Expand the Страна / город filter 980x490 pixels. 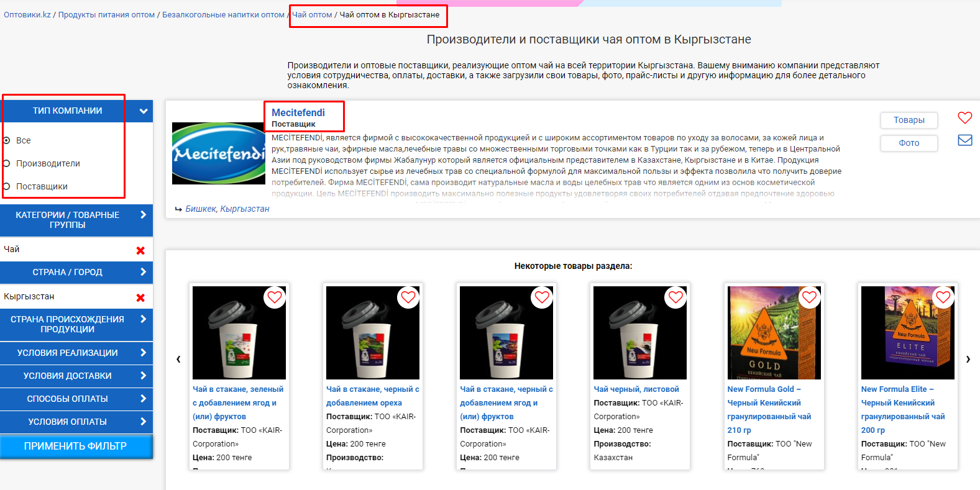pyautogui.click(x=76, y=272)
